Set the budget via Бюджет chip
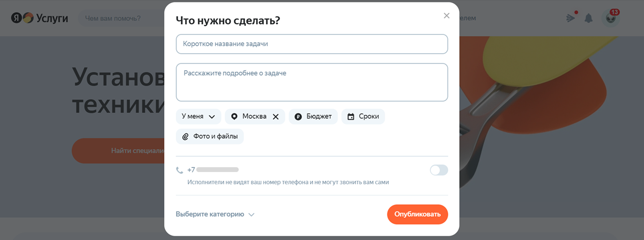The height and width of the screenshot is (240, 644). coord(313,116)
